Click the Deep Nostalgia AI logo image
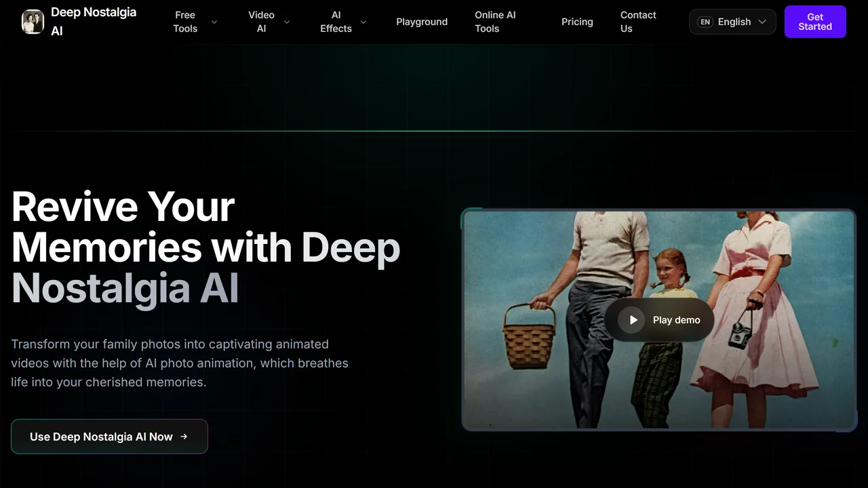This screenshot has width=868, height=488. coord(33,22)
